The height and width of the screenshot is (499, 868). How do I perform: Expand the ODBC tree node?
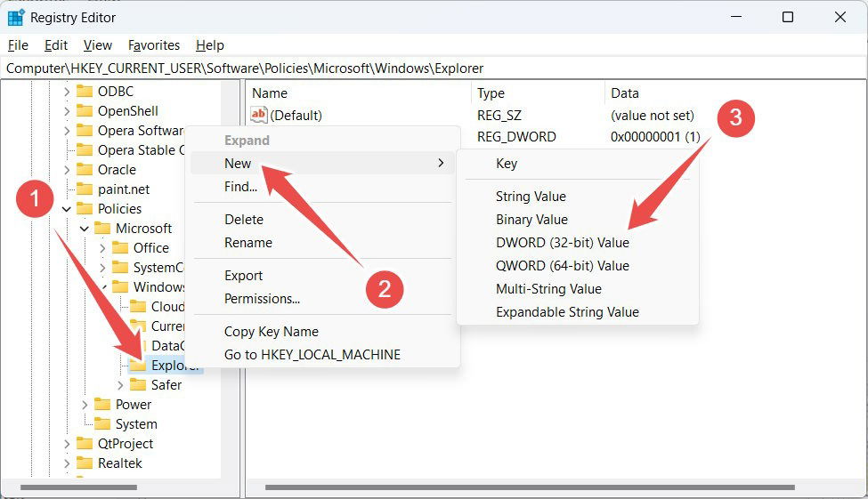click(x=67, y=92)
